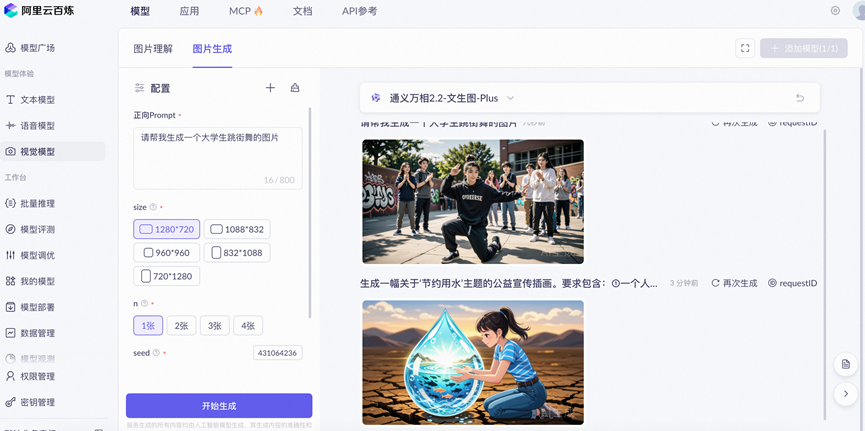Image resolution: width=865 pixels, height=431 pixels.
Task: Click the fullscreen expand icon
Action: [745, 48]
